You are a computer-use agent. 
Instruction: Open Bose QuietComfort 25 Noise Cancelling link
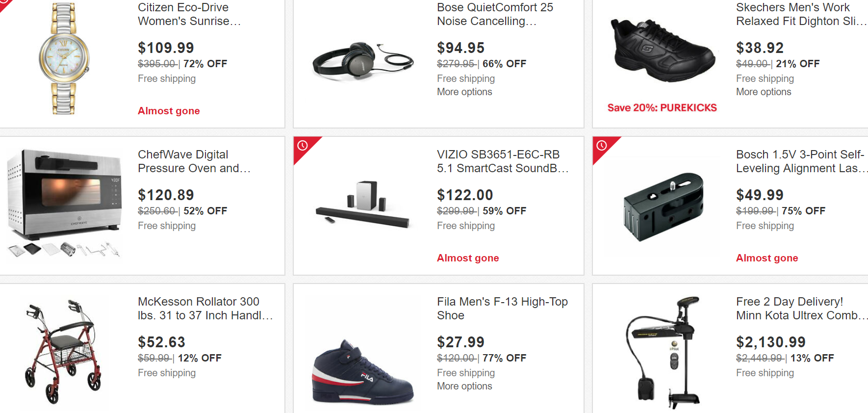coord(495,14)
